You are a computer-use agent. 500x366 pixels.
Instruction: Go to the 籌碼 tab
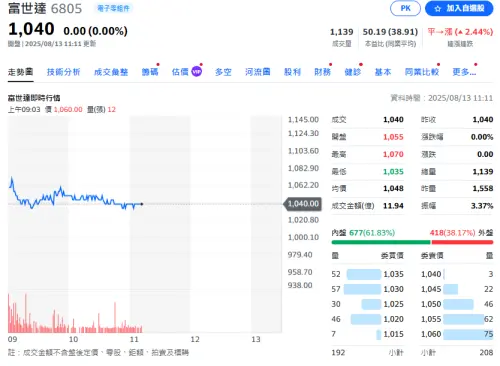[x=150, y=72]
